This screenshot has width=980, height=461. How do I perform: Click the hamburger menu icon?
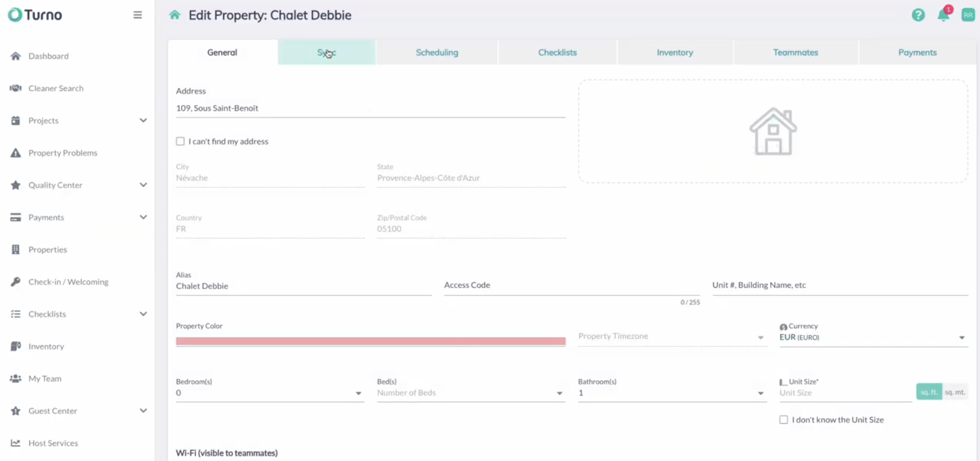[138, 15]
